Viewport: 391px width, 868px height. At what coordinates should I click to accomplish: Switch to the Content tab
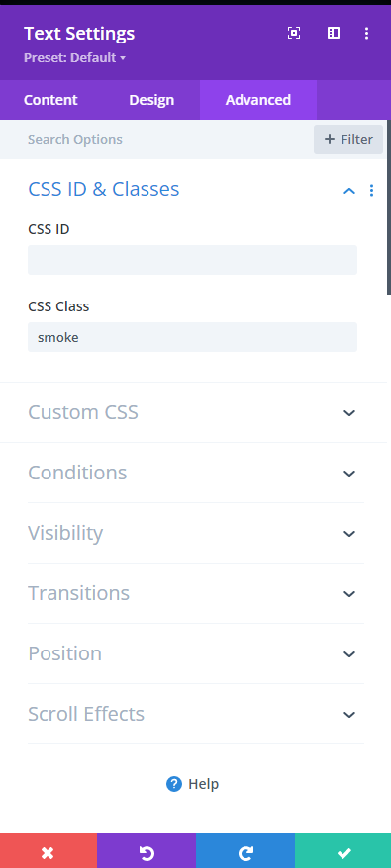[50, 100]
